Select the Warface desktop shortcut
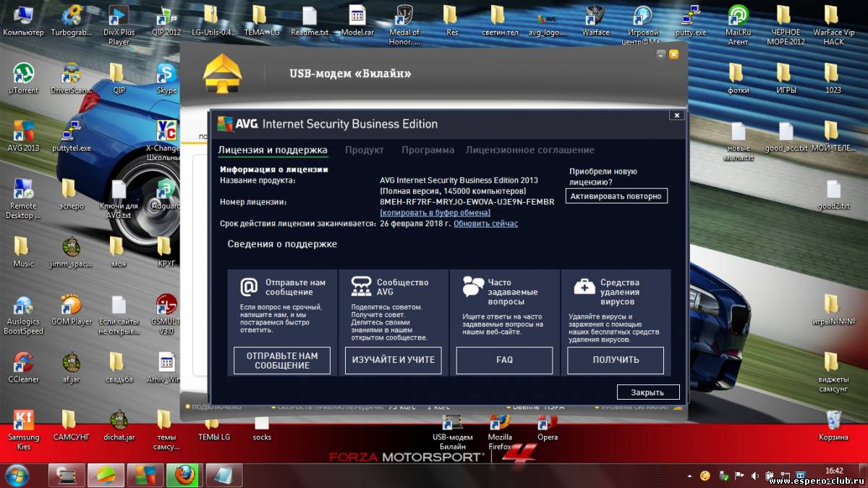The width and height of the screenshot is (868, 488). coord(595,22)
